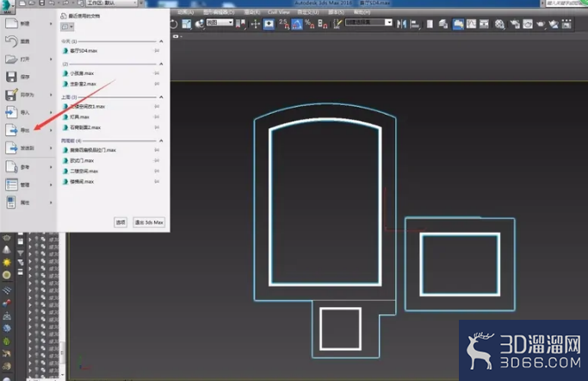Click Save icon in quick access toolbar

click(42, 3)
